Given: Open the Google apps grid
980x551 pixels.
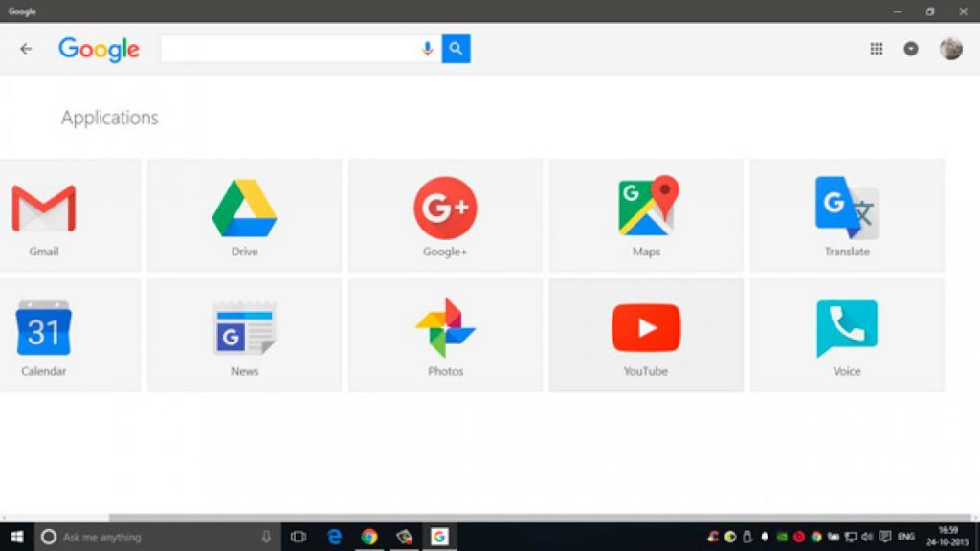Looking at the screenshot, I should [875, 48].
